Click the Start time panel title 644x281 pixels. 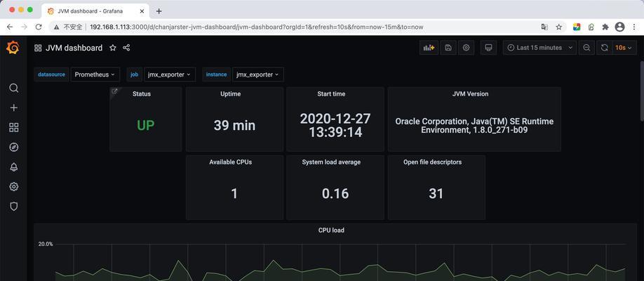(x=331, y=94)
